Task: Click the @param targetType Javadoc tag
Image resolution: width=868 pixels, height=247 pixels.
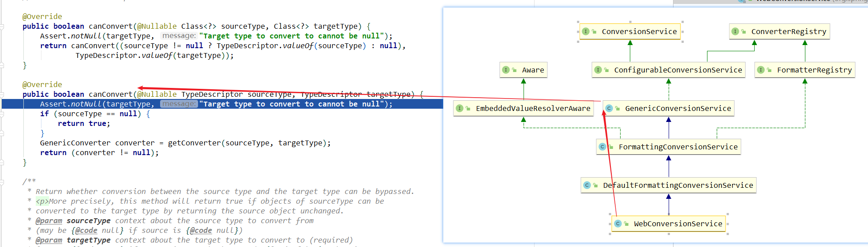Action: (73, 240)
